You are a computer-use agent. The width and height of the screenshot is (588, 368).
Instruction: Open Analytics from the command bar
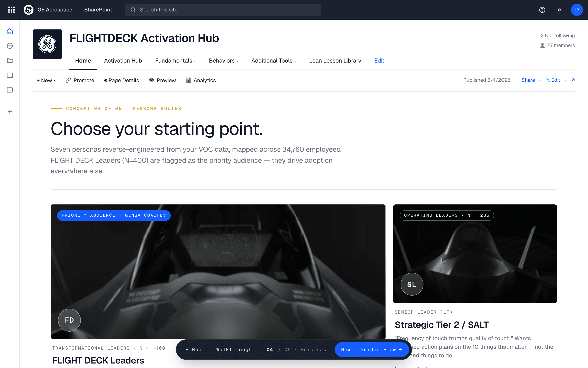(x=201, y=80)
